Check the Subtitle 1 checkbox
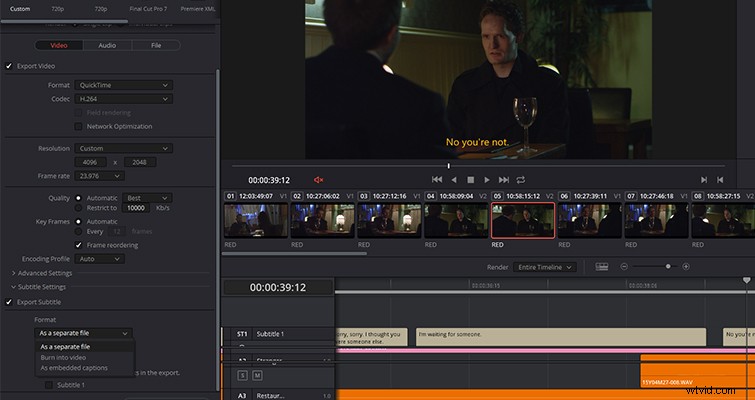 click(x=49, y=385)
